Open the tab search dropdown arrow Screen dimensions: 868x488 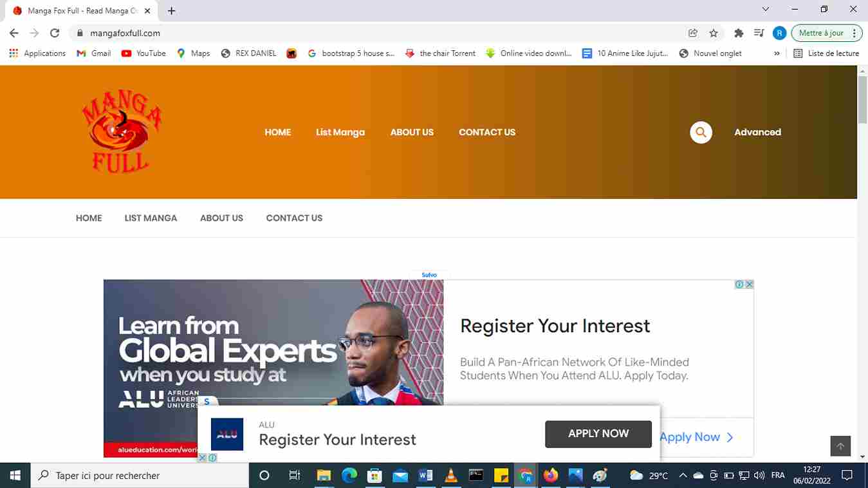[765, 10]
